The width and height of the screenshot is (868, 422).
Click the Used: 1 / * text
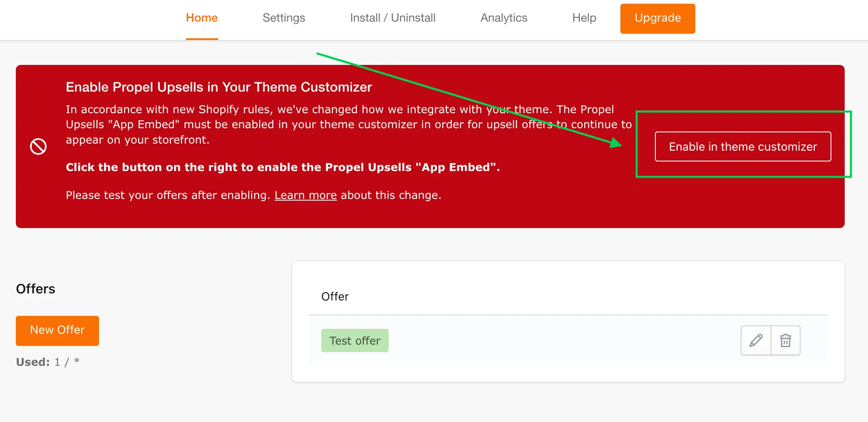(47, 362)
